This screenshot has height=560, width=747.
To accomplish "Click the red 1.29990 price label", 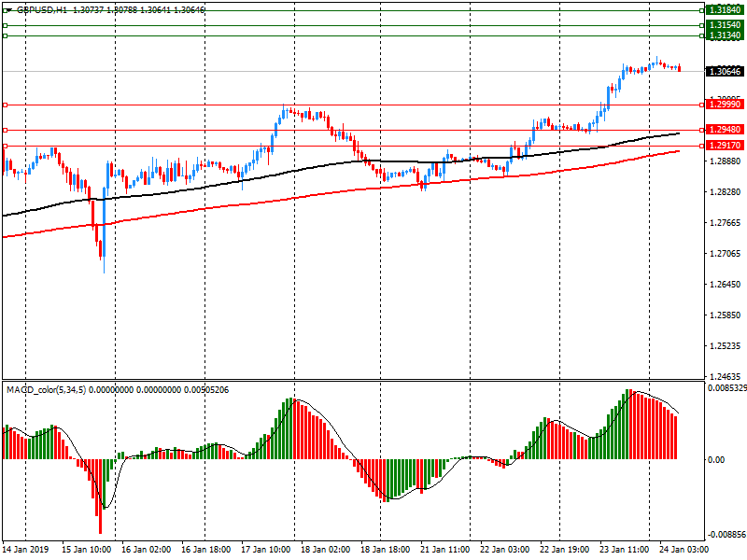I will tap(726, 105).
